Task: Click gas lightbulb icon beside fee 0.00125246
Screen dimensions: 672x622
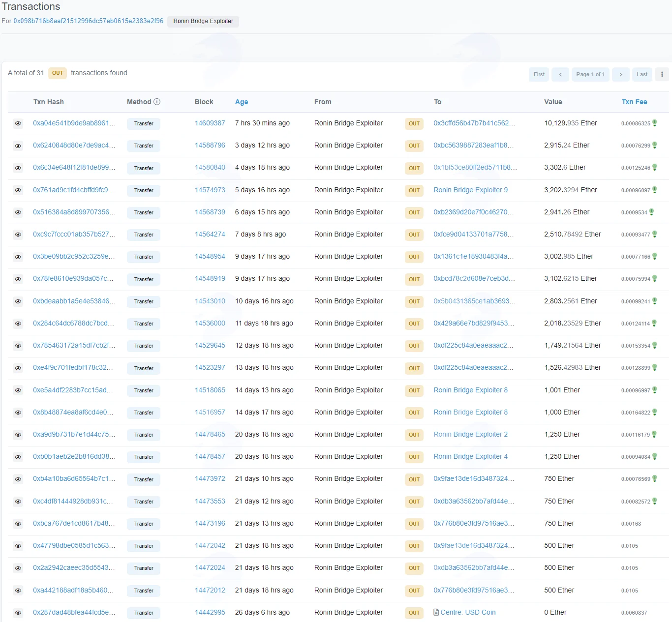Action: tap(655, 168)
